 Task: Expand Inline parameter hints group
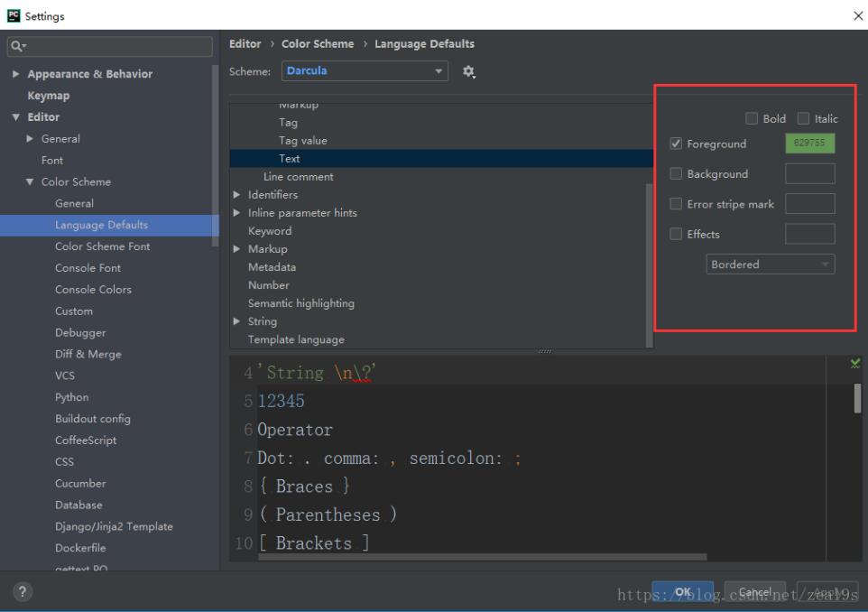237,213
